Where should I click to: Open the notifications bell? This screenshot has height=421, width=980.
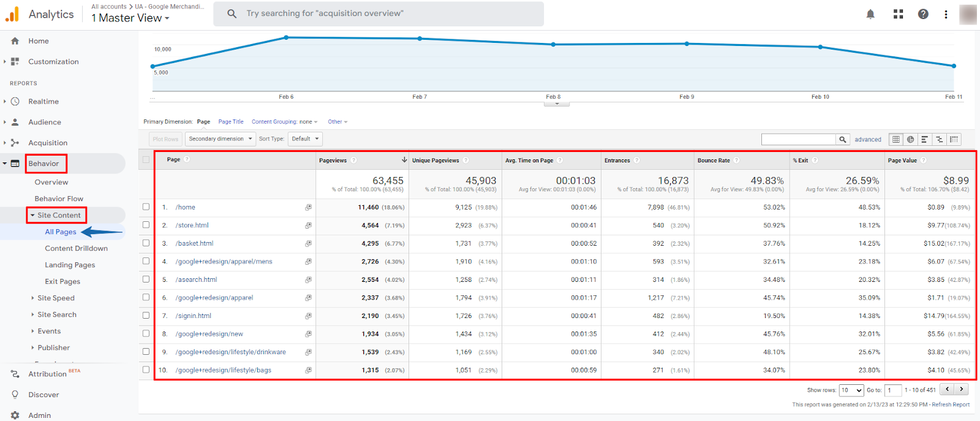[x=870, y=14]
